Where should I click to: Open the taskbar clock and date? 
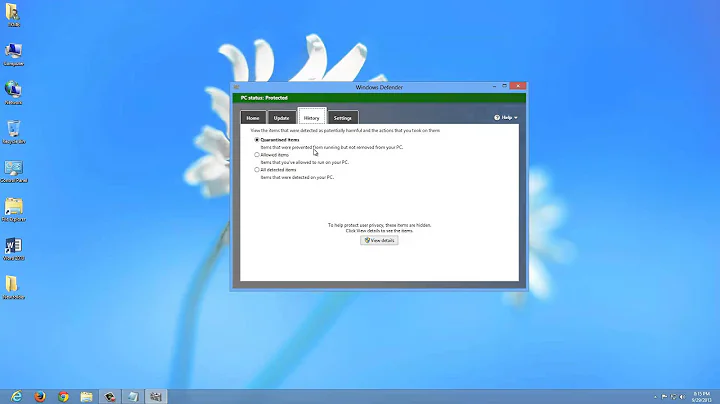coord(702,397)
